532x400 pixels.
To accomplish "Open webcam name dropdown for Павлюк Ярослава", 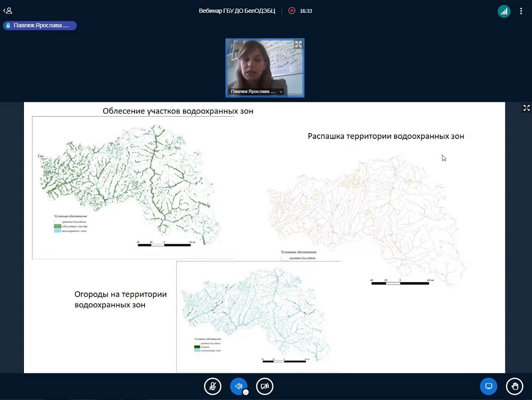I will tap(281, 92).
